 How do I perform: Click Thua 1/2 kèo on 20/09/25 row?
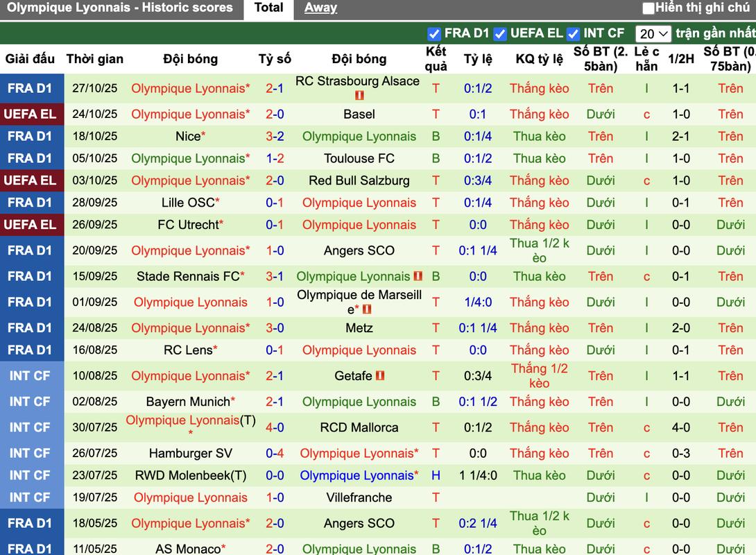539,250
